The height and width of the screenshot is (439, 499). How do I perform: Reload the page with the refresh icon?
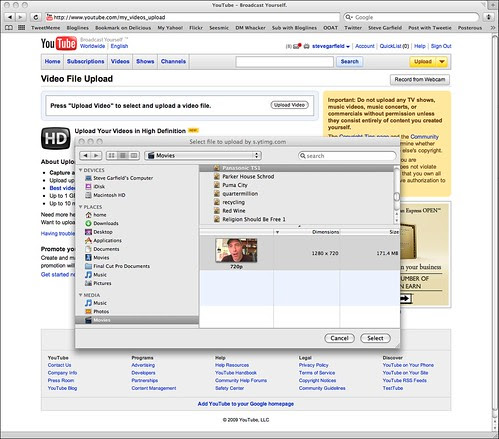pyautogui.click(x=36, y=17)
